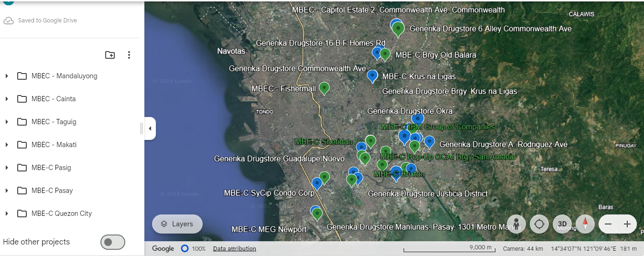Click the compass reset north icon
The height and width of the screenshot is (256, 644).
(x=585, y=224)
